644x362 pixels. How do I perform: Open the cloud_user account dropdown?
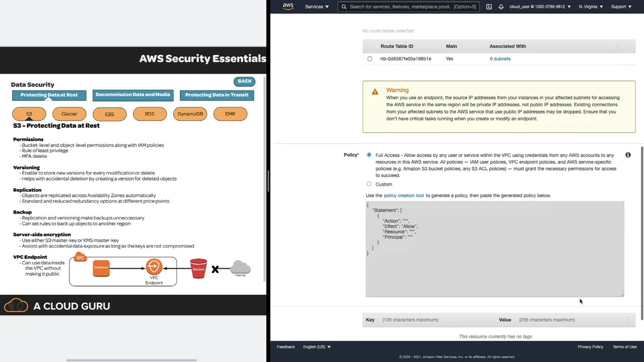(540, 7)
